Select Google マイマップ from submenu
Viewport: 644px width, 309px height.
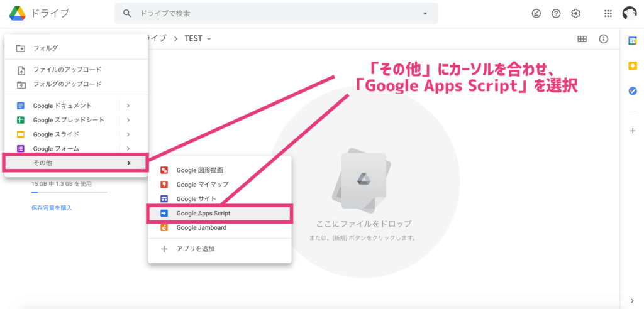click(x=219, y=184)
